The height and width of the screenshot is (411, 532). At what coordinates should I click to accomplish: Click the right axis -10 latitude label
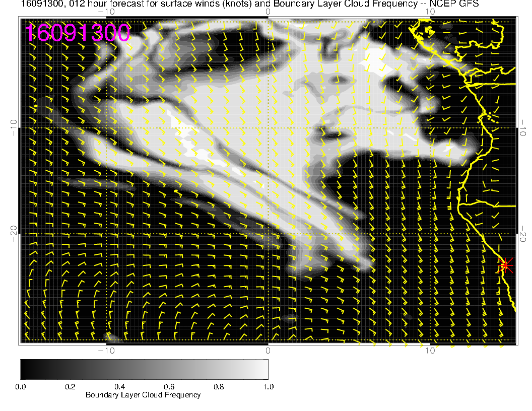(x=523, y=127)
